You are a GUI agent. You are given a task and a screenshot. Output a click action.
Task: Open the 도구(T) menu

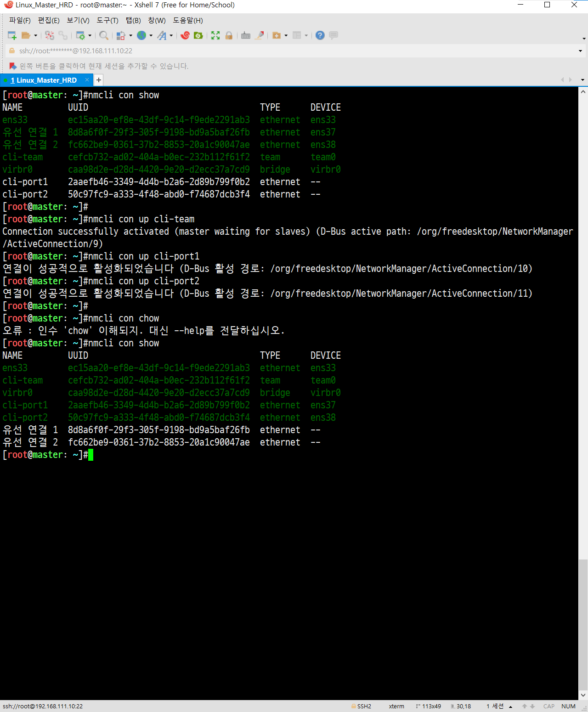(107, 20)
